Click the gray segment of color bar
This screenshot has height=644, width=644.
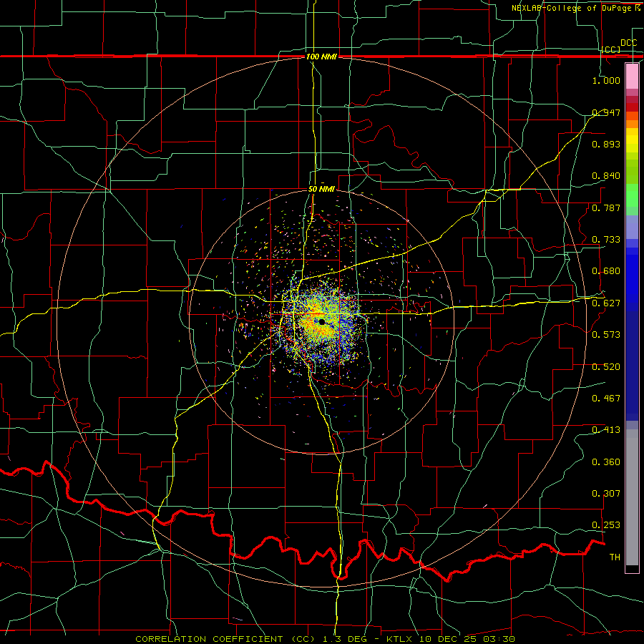[632, 497]
